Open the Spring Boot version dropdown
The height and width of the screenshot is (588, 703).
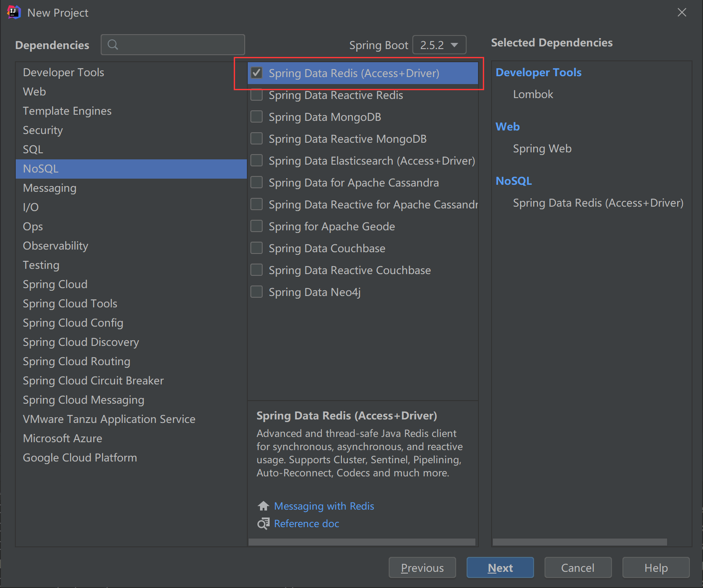coord(439,45)
